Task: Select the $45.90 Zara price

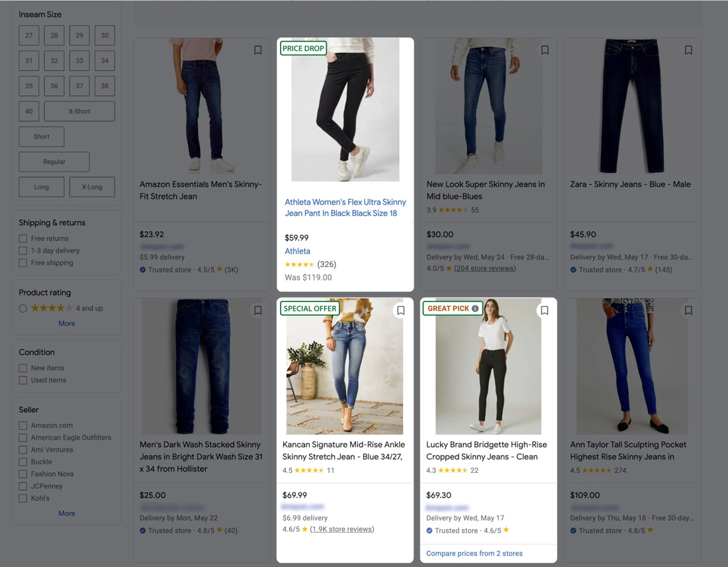Action: pos(583,234)
